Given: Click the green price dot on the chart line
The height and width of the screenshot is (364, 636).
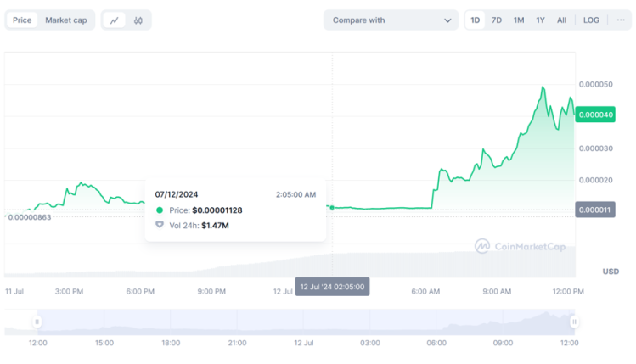Looking at the screenshot, I should click(332, 208).
